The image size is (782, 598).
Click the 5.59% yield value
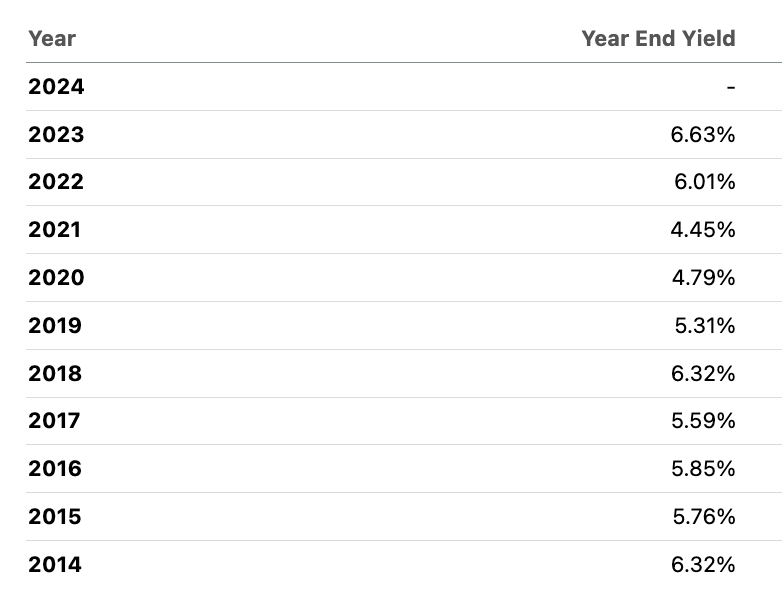[x=703, y=421]
